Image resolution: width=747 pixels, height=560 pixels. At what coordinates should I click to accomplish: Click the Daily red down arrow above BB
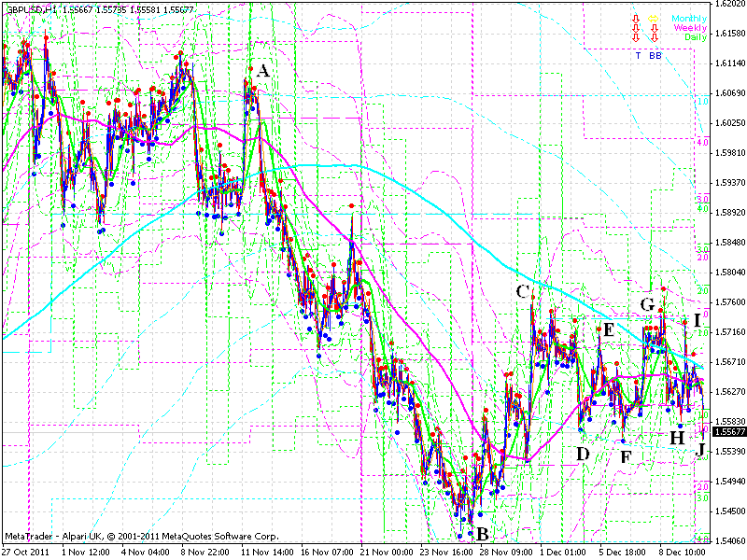click(x=655, y=37)
